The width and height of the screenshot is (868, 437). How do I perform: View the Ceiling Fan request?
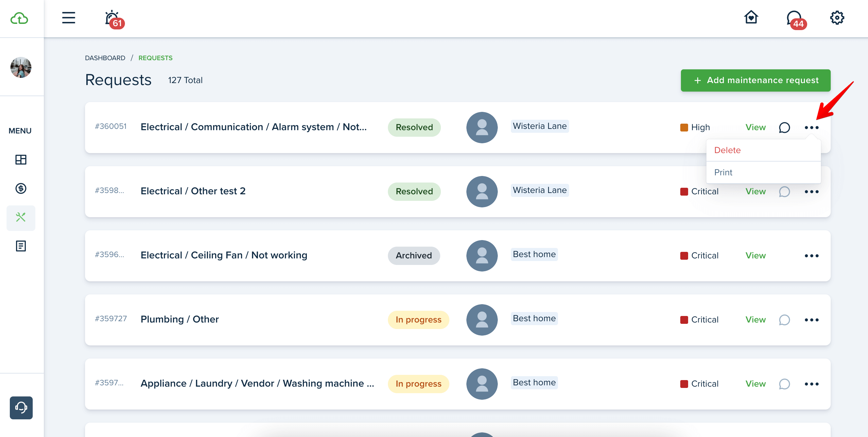pos(755,255)
